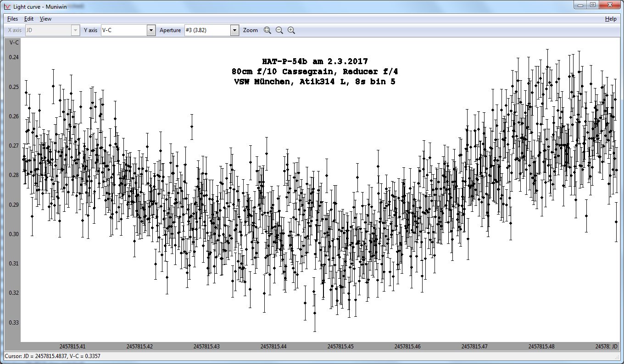
Task: Maximize the Light curve window
Action: pyautogui.click(x=593, y=5)
